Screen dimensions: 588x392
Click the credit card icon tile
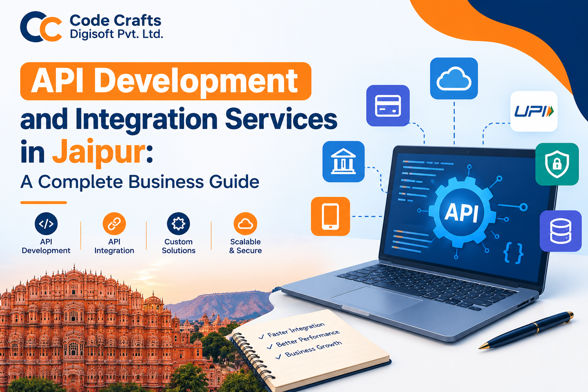click(x=388, y=106)
